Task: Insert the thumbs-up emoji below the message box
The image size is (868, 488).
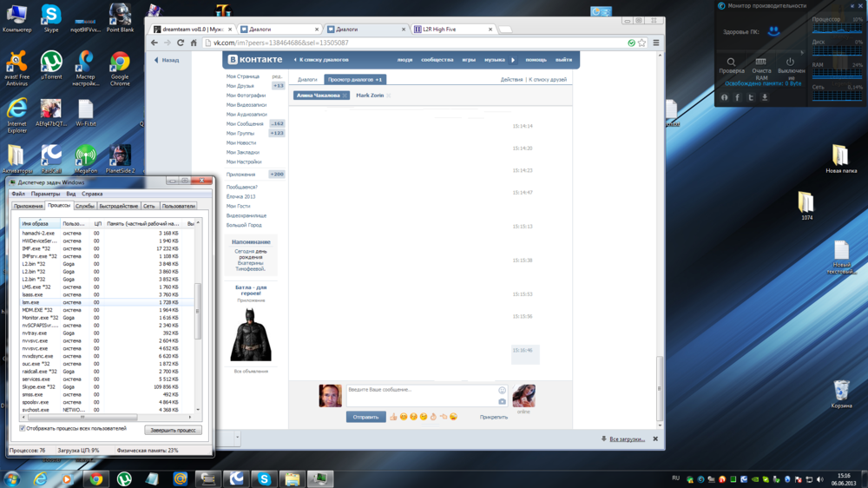Action: pos(393,417)
